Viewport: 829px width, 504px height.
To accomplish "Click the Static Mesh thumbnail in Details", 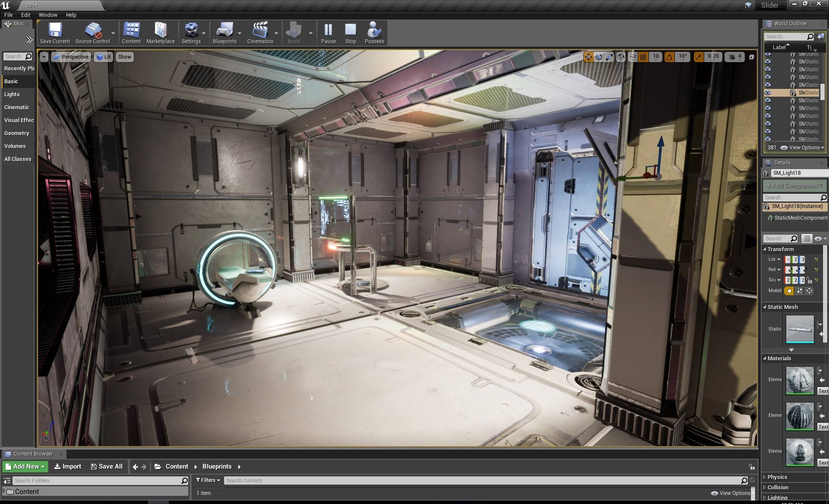I will (800, 329).
